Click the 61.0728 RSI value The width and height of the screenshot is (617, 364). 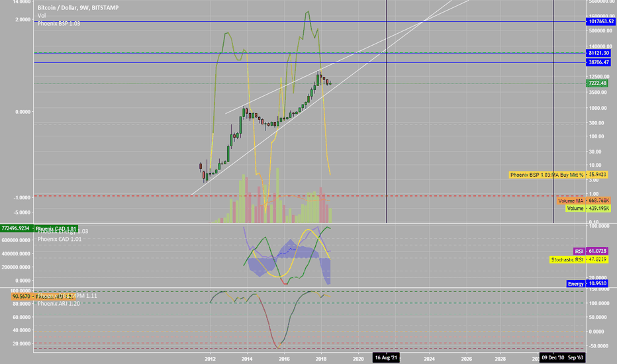[x=597, y=251]
